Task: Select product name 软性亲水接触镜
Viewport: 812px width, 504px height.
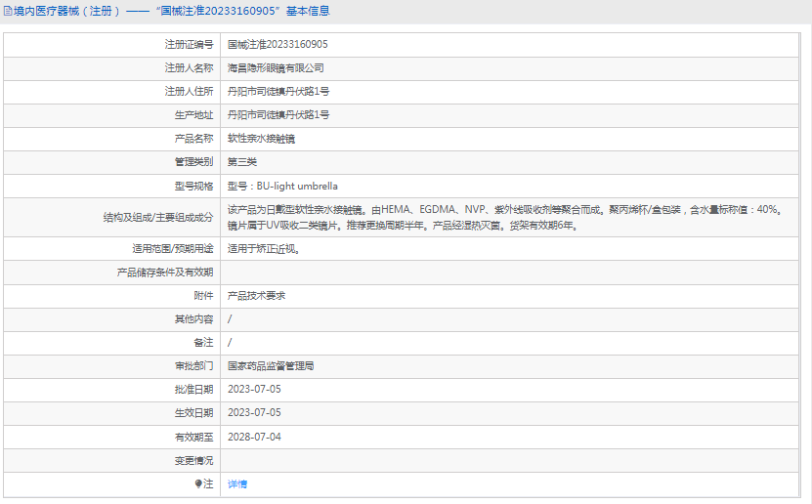Action: 261,139
